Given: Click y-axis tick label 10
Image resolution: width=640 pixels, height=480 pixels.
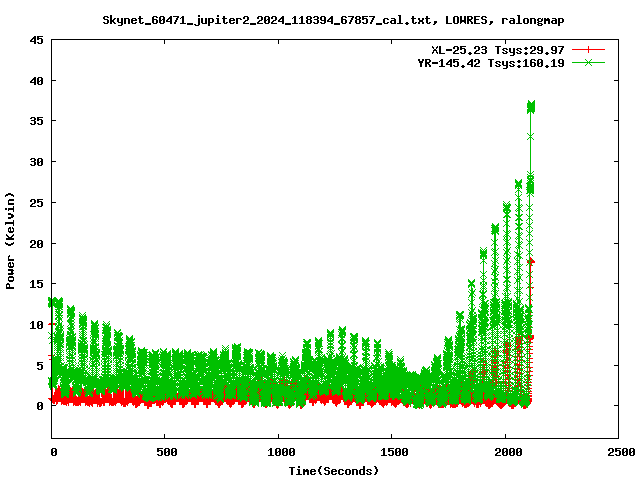Looking at the screenshot, I should coord(36,324).
